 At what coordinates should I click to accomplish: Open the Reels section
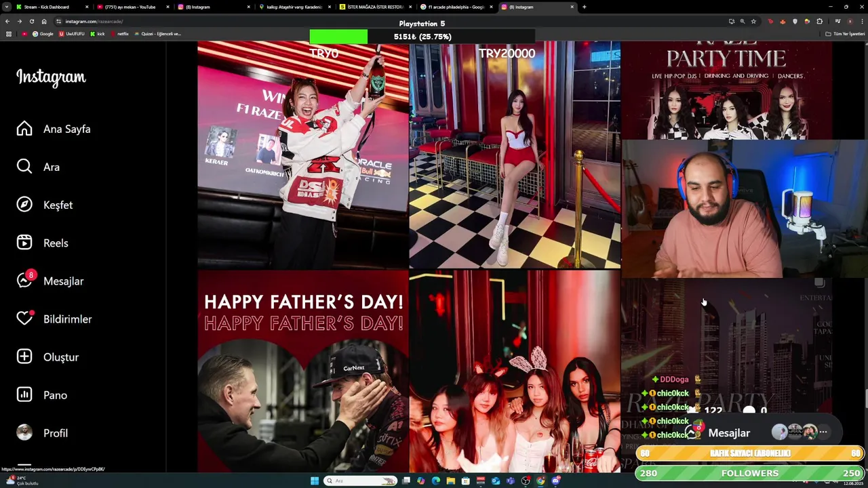(x=43, y=243)
